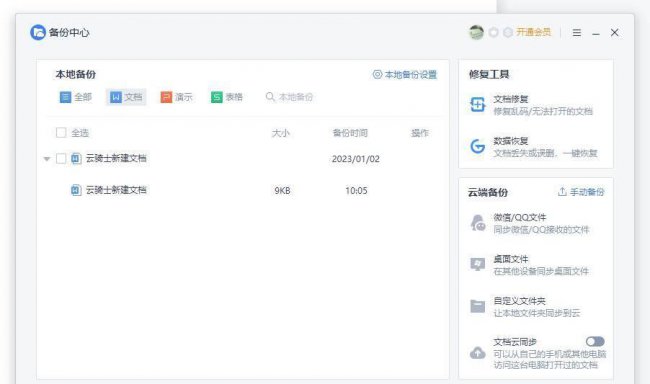The image size is (650, 384).
Task: Click the 本地备份设置 gear icon
Action: coord(377,75)
